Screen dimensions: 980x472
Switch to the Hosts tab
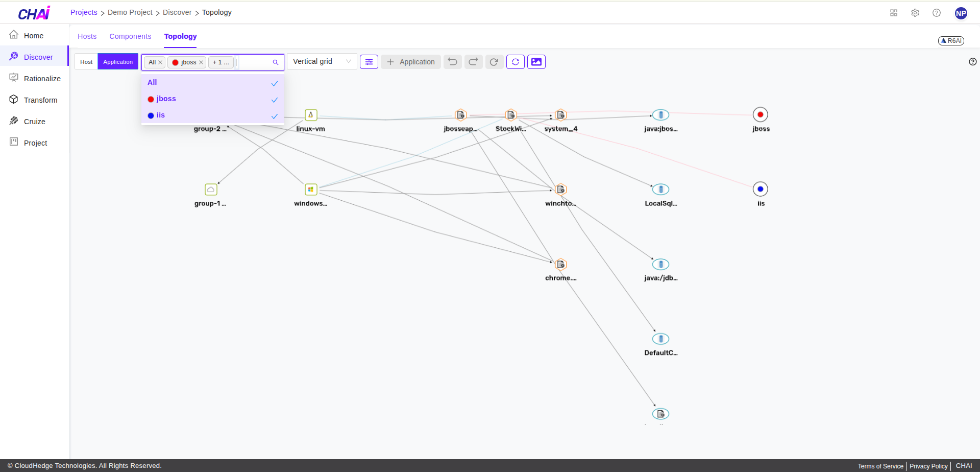[87, 36]
